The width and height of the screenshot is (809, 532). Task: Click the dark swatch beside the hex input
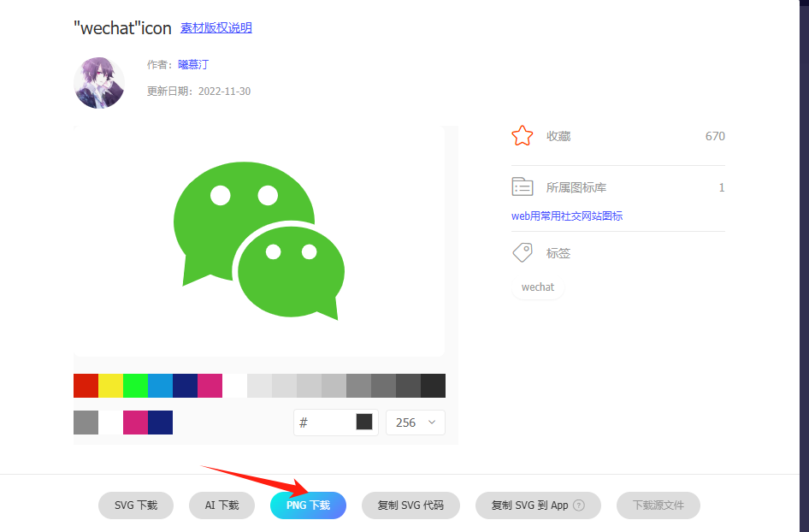pos(364,422)
